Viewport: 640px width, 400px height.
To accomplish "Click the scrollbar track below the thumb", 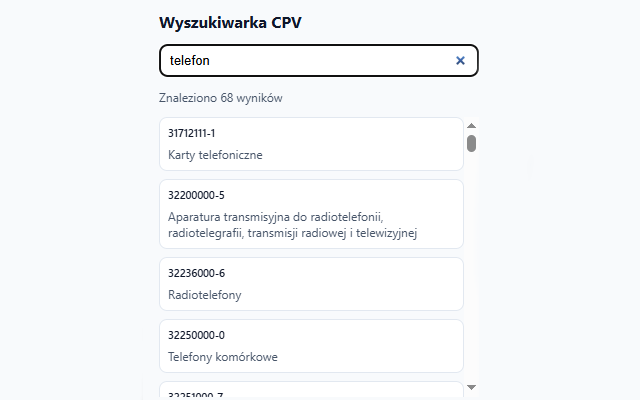I will click(471, 267).
